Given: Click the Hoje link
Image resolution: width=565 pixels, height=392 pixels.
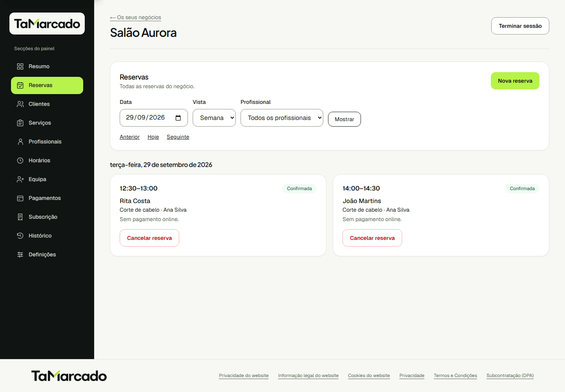Looking at the screenshot, I should pos(153,137).
